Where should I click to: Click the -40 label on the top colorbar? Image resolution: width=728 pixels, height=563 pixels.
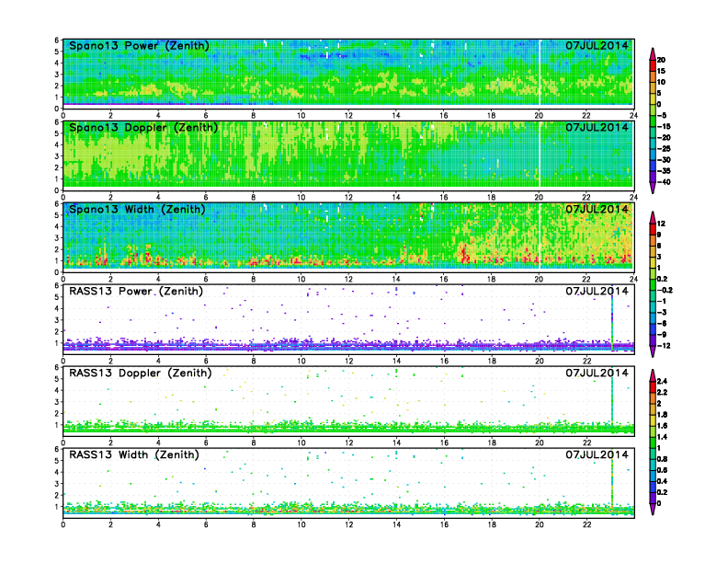pyautogui.click(x=664, y=182)
